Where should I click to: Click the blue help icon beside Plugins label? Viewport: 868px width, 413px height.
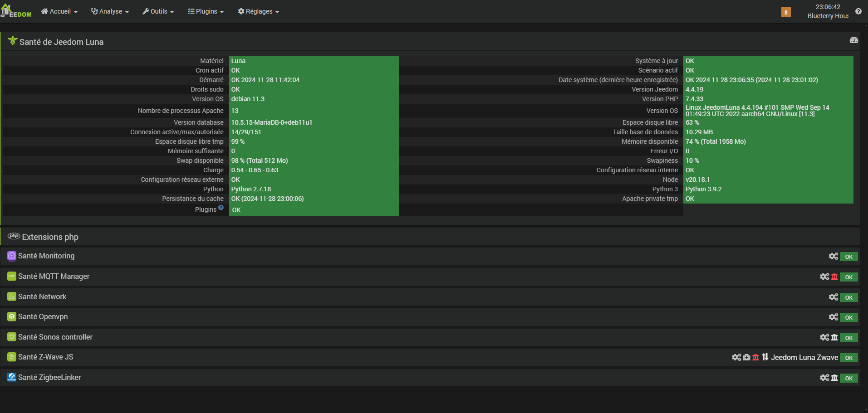coord(221,208)
